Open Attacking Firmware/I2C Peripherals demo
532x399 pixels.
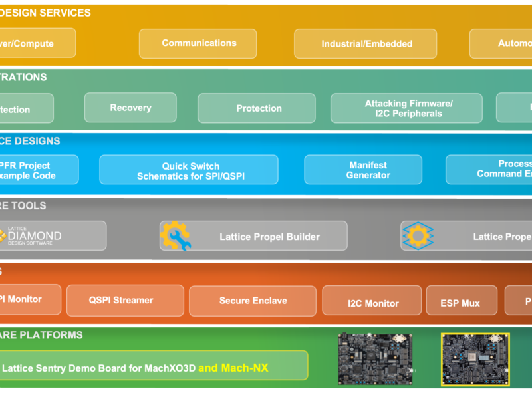pos(406,108)
